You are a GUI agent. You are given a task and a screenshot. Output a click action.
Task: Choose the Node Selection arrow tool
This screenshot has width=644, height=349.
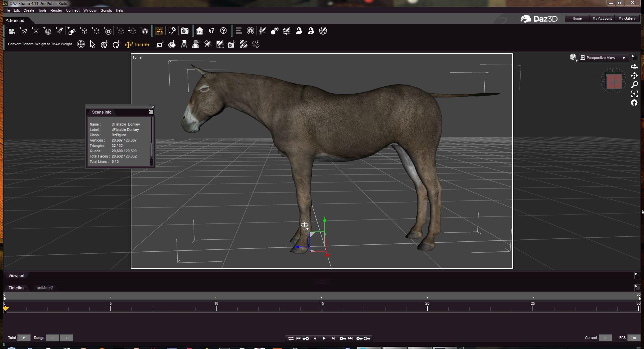92,44
